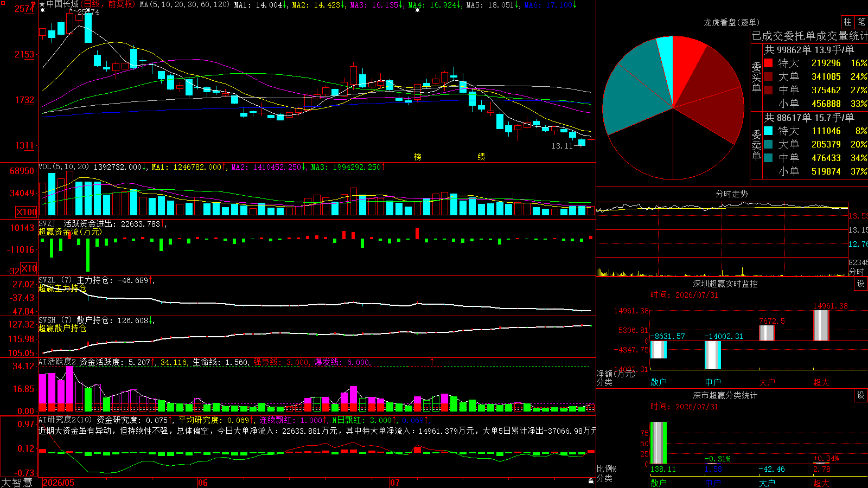Click the 超赢资金流(万元) label
Viewport: 868px width, 488px height.
(70, 232)
